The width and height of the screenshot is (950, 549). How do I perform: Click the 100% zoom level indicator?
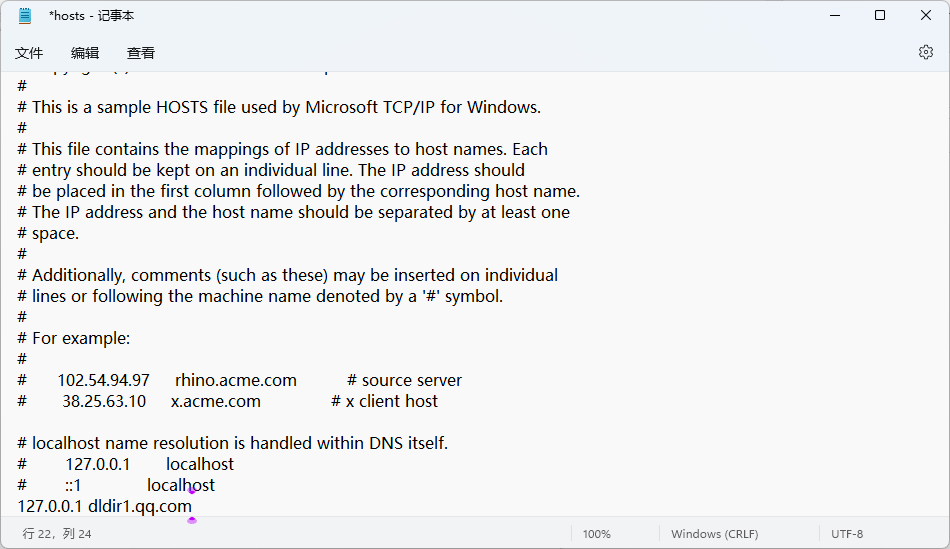tap(596, 534)
